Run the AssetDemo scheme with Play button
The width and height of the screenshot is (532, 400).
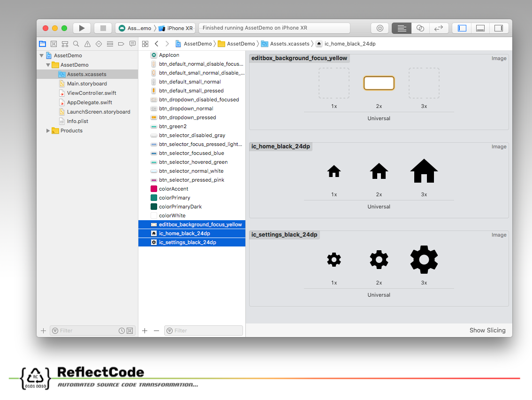tap(82, 28)
